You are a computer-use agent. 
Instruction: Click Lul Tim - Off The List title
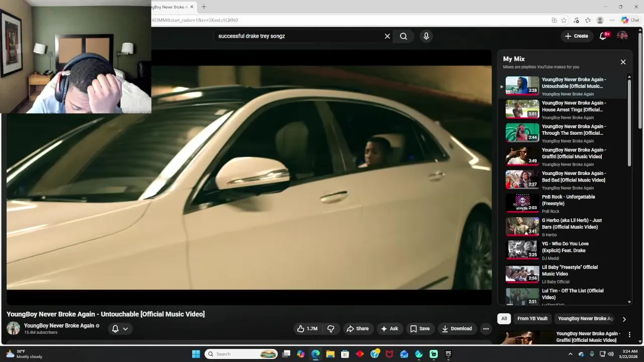pyautogui.click(x=573, y=294)
